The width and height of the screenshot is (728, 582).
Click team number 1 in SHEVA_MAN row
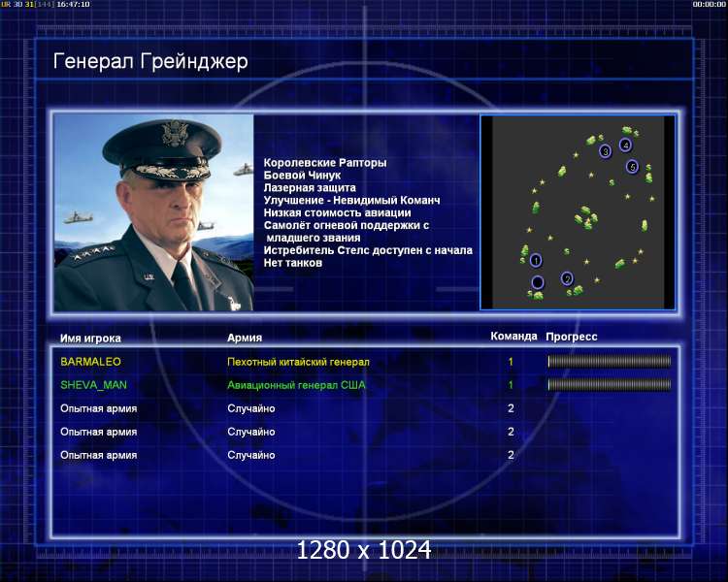pos(511,385)
